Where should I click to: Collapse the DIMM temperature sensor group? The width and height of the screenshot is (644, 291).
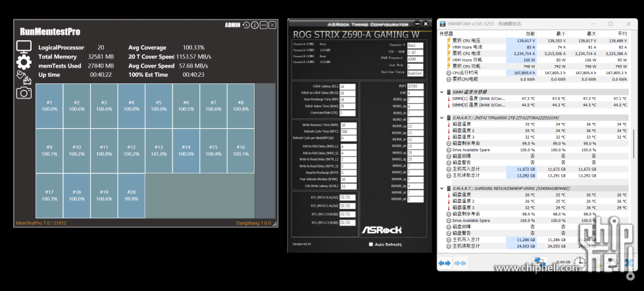(x=442, y=92)
